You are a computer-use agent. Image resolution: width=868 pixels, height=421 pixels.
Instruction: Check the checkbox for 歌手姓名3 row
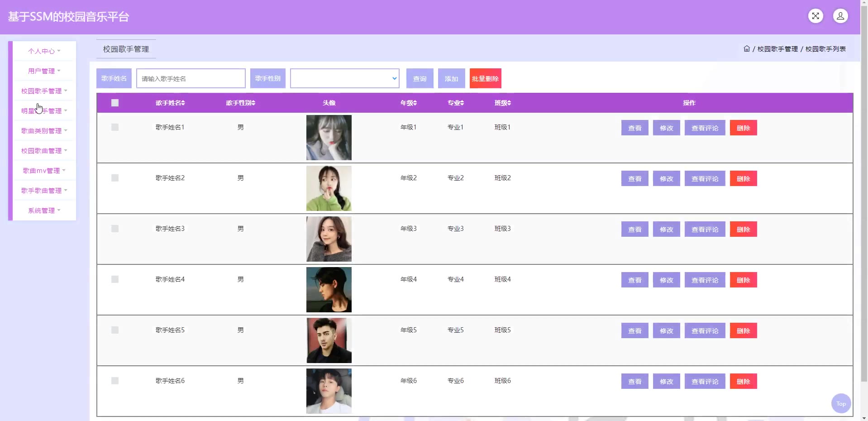coord(115,229)
